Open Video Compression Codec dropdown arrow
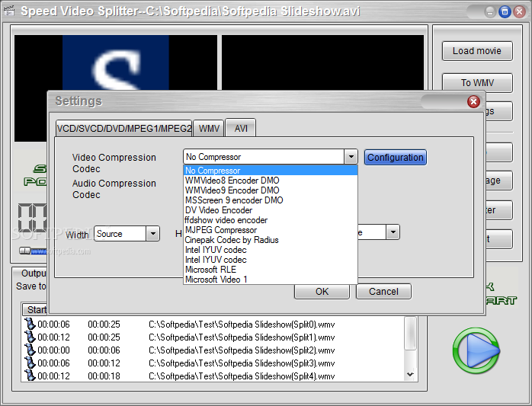Image resolution: width=532 pixels, height=406 pixels. [x=351, y=157]
